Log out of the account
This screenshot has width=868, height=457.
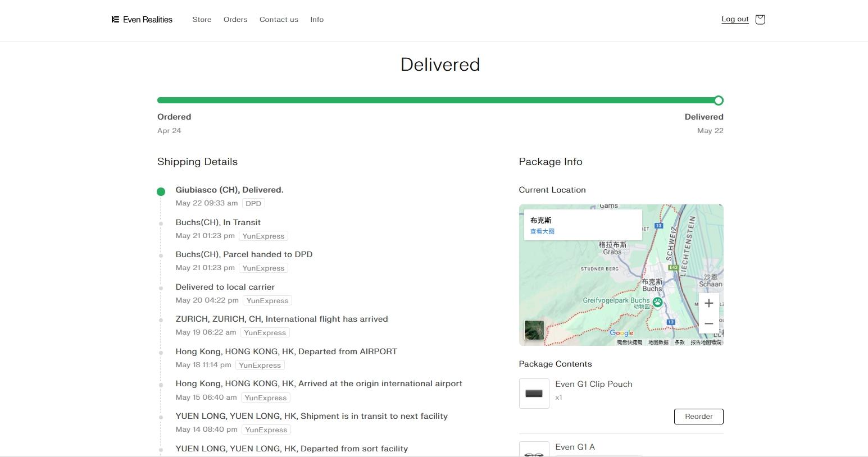coord(735,19)
